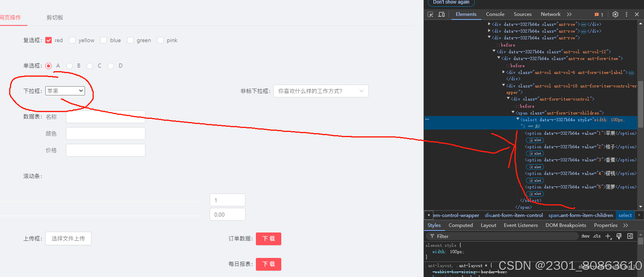Show more Styles pane tabs via double-chevron

626,225
